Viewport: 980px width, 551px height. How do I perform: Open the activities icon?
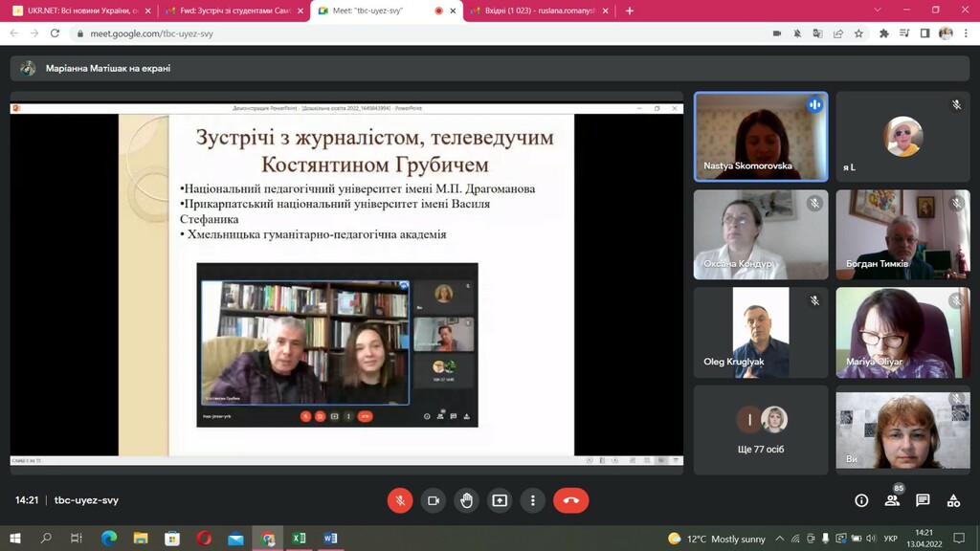click(953, 500)
